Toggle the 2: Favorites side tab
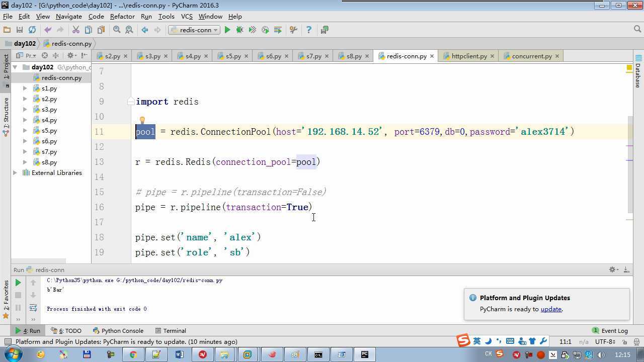 click(6, 300)
